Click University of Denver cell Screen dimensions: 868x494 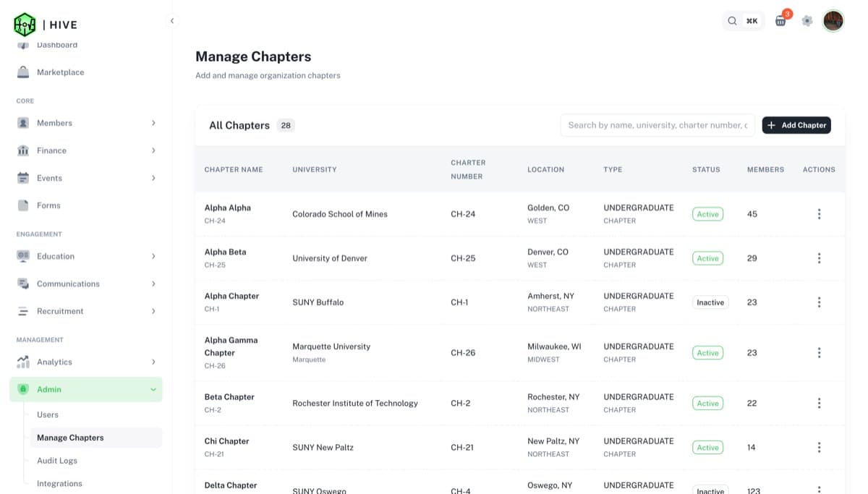click(x=330, y=258)
